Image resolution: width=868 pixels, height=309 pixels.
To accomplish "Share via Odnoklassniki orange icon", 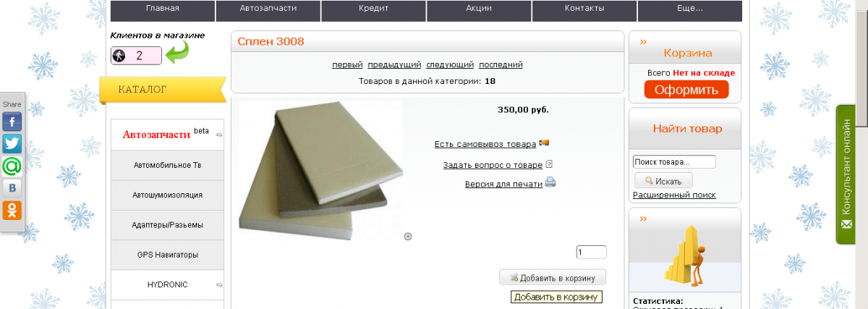I will pyautogui.click(x=12, y=211).
